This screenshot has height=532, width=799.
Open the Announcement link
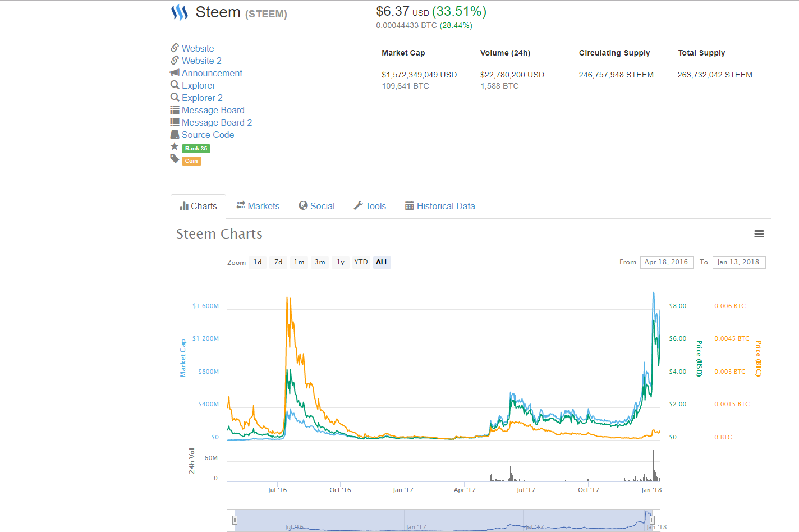click(212, 73)
